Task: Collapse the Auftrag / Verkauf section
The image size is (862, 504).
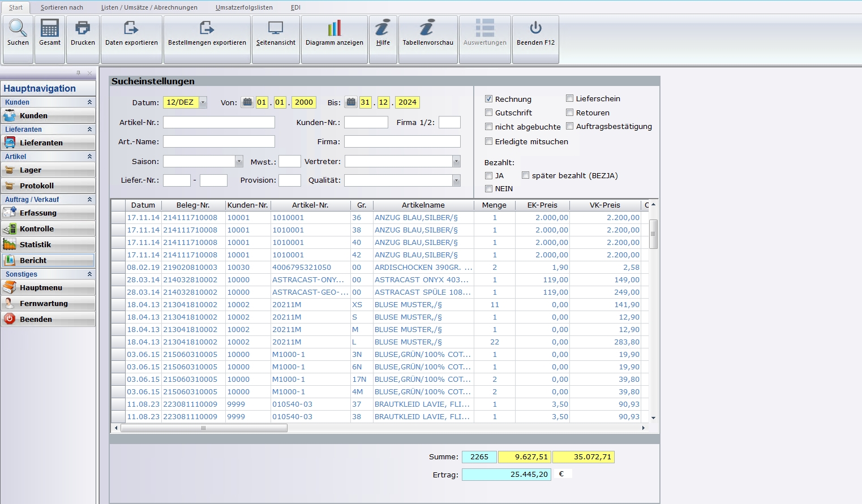Action: click(89, 200)
